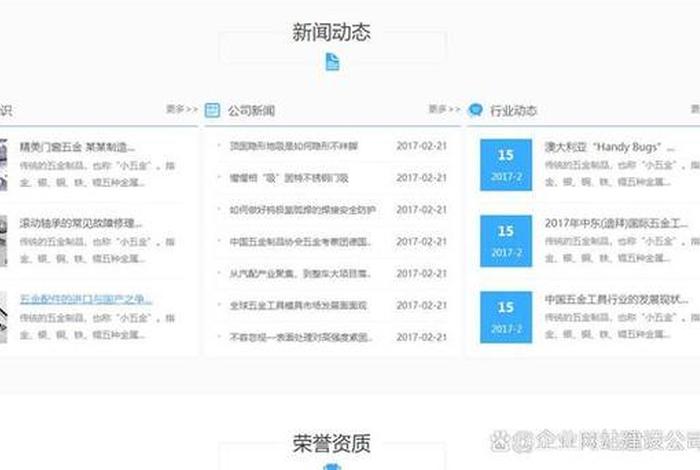Click the 更多>> link left of 行业动态 icon

pyautogui.click(x=444, y=109)
